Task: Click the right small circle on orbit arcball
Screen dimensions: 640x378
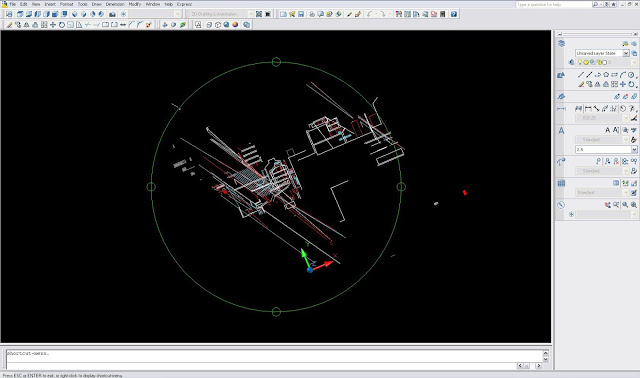Action: pyautogui.click(x=401, y=187)
